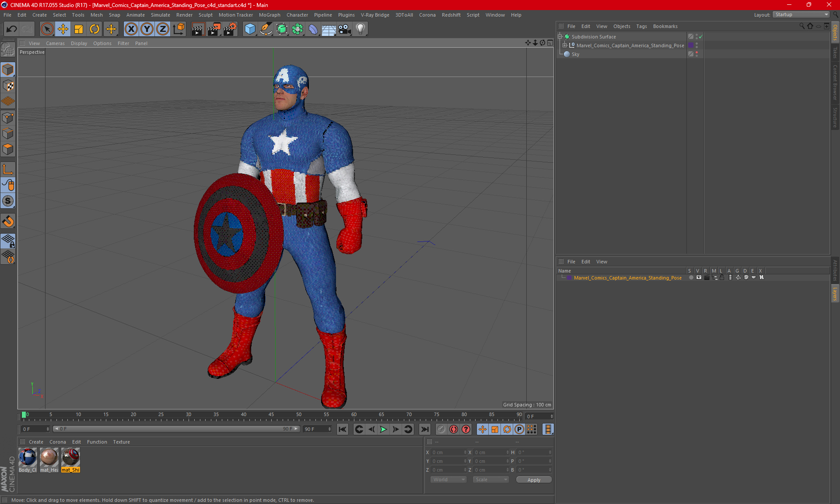Open the Material Manager Create menu
Viewport: 840px width, 504px height.
point(36,442)
